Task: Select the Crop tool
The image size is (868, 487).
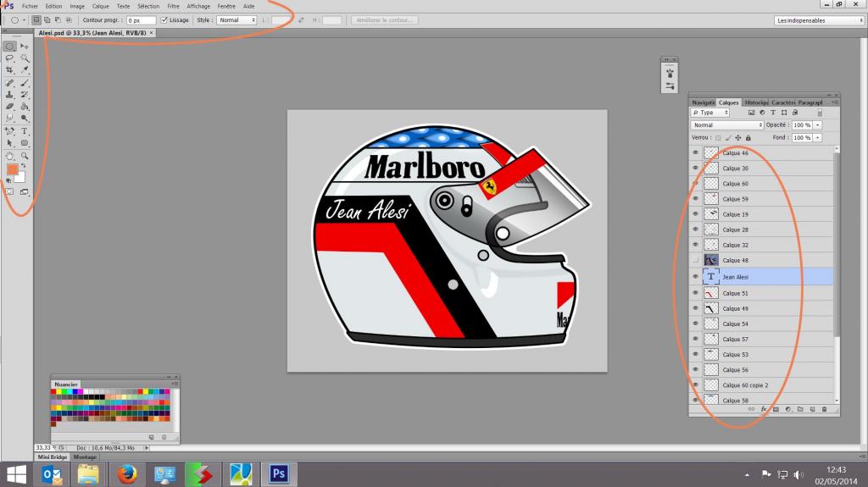Action: pyautogui.click(x=9, y=69)
